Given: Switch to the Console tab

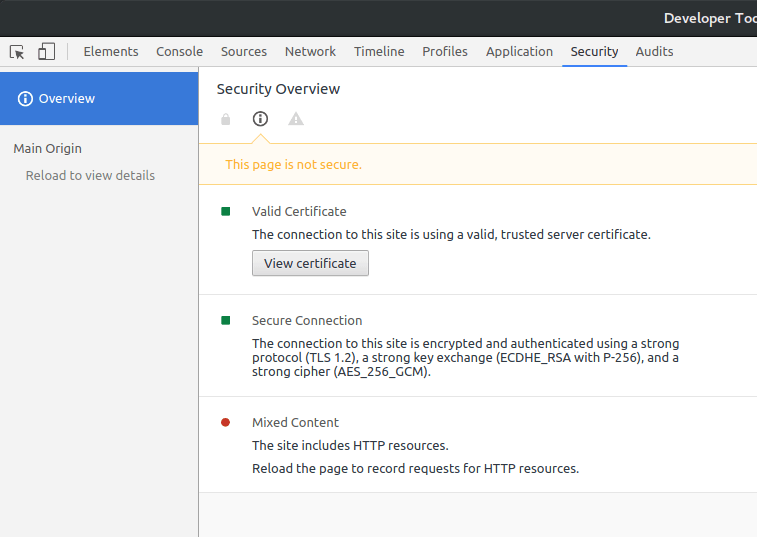Looking at the screenshot, I should point(179,52).
